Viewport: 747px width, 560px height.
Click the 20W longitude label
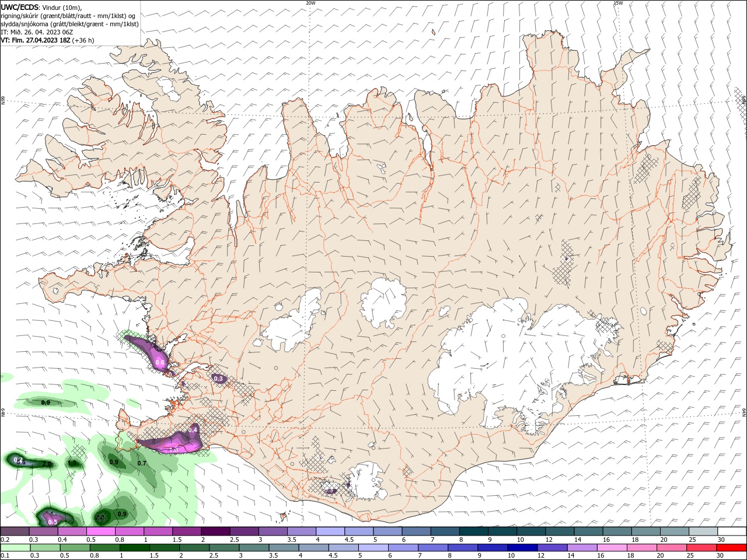(310, 3)
